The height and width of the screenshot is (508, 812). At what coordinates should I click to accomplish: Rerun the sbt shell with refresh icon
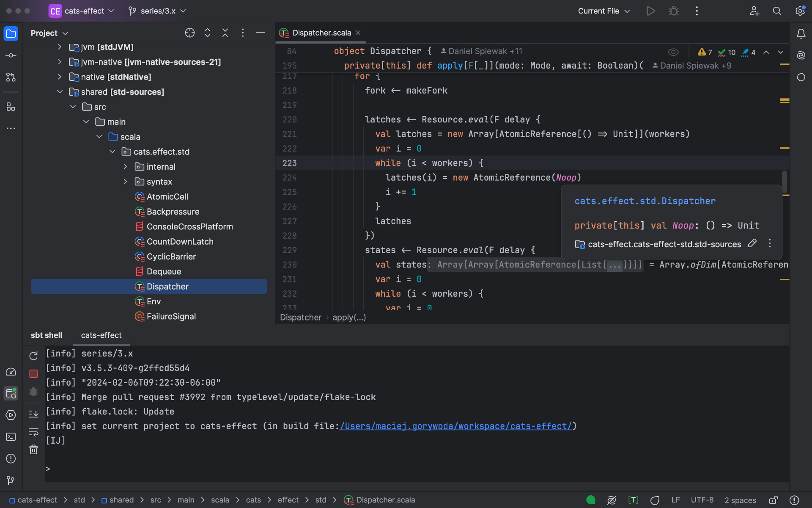click(x=33, y=356)
